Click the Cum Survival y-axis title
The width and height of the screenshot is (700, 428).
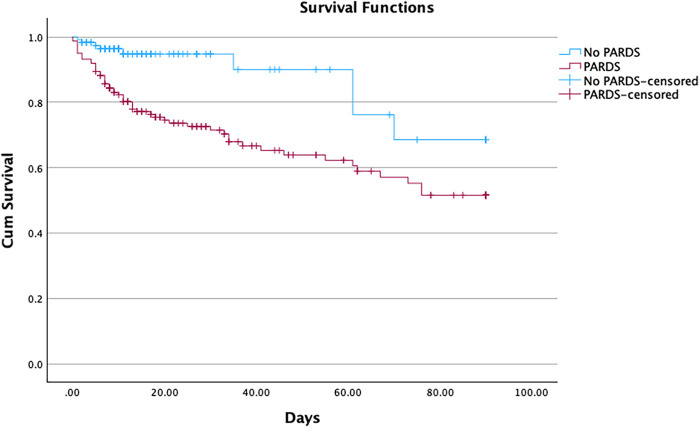pyautogui.click(x=8, y=200)
